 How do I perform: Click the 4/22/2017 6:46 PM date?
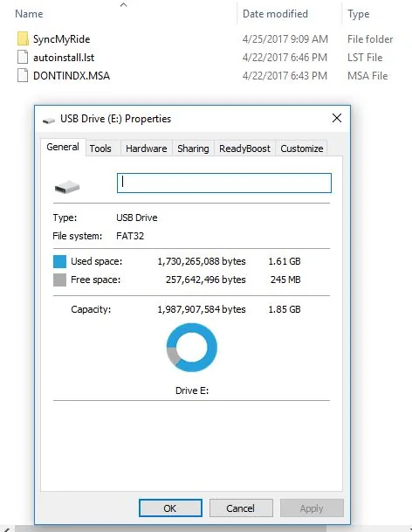(x=285, y=58)
